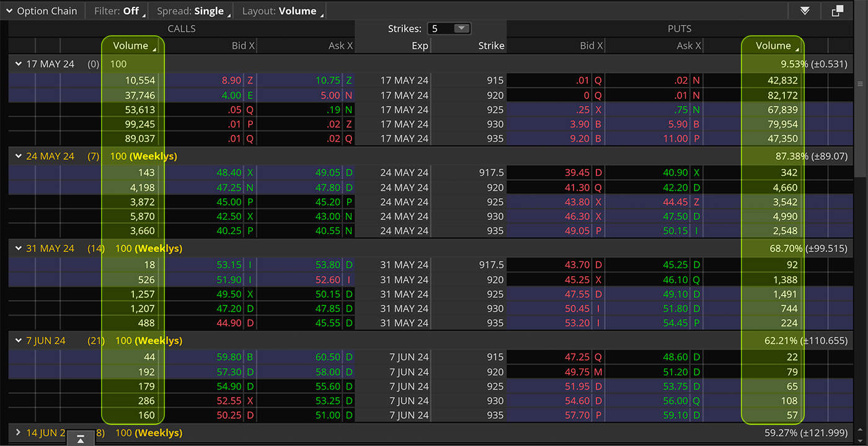Click put volume 108 in 7 JUN 930

(789, 401)
